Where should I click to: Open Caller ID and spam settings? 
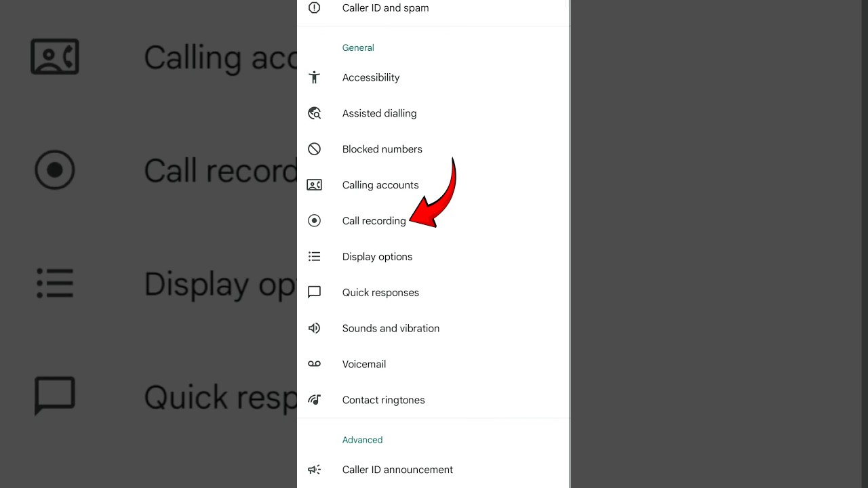pos(385,8)
